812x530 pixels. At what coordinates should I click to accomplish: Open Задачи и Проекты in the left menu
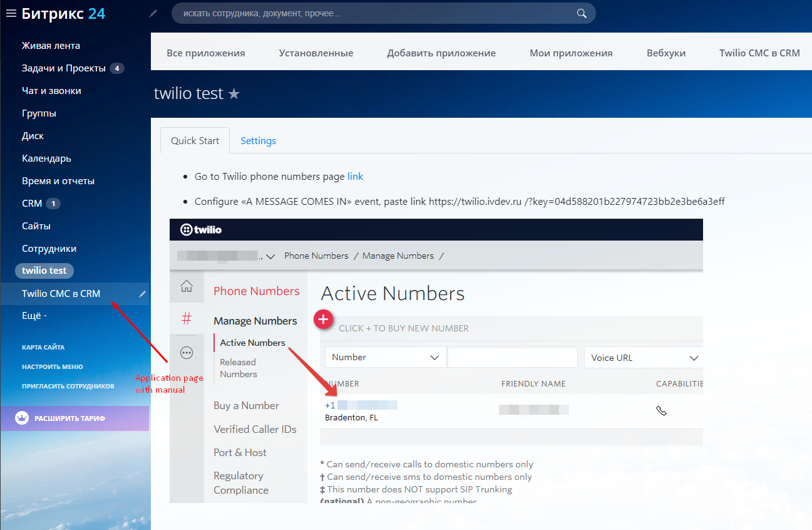click(64, 68)
